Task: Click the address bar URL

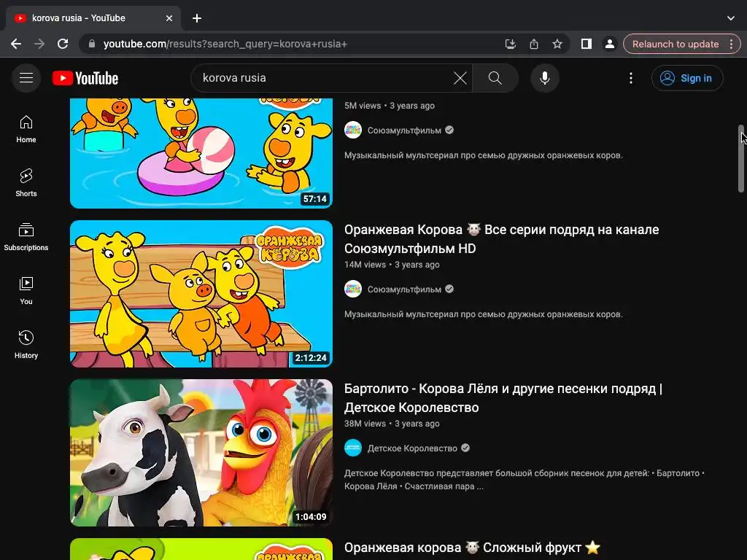Action: click(x=225, y=44)
